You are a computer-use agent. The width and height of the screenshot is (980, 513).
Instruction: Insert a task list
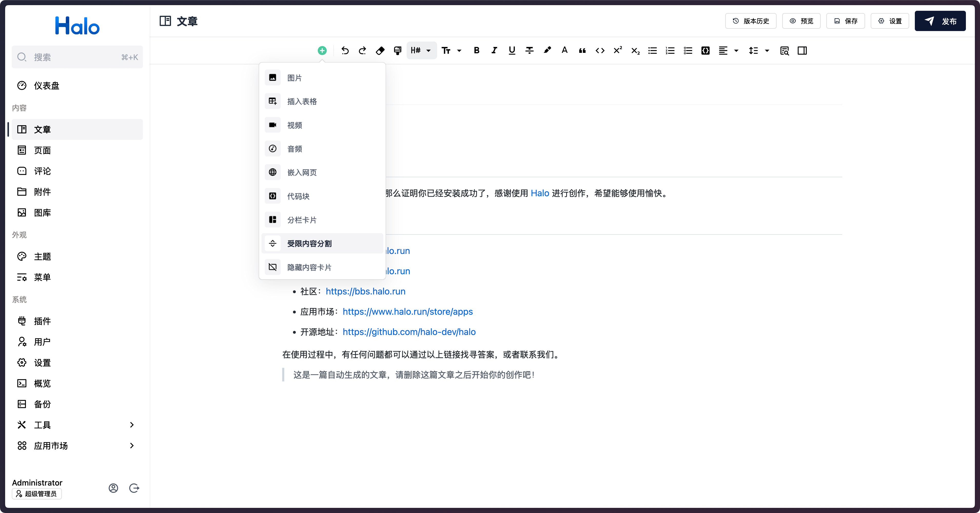click(688, 51)
